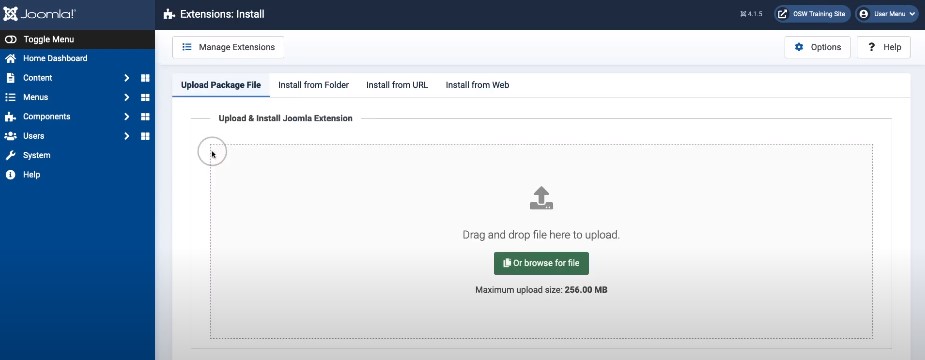Click the Menus list icon
Image resolution: width=925 pixels, height=360 pixels.
(x=10, y=97)
